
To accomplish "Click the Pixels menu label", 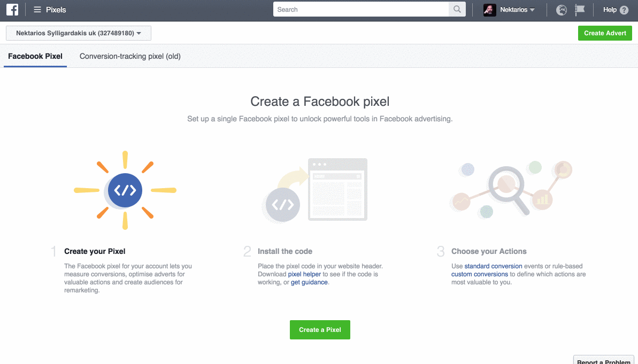I will (x=56, y=10).
